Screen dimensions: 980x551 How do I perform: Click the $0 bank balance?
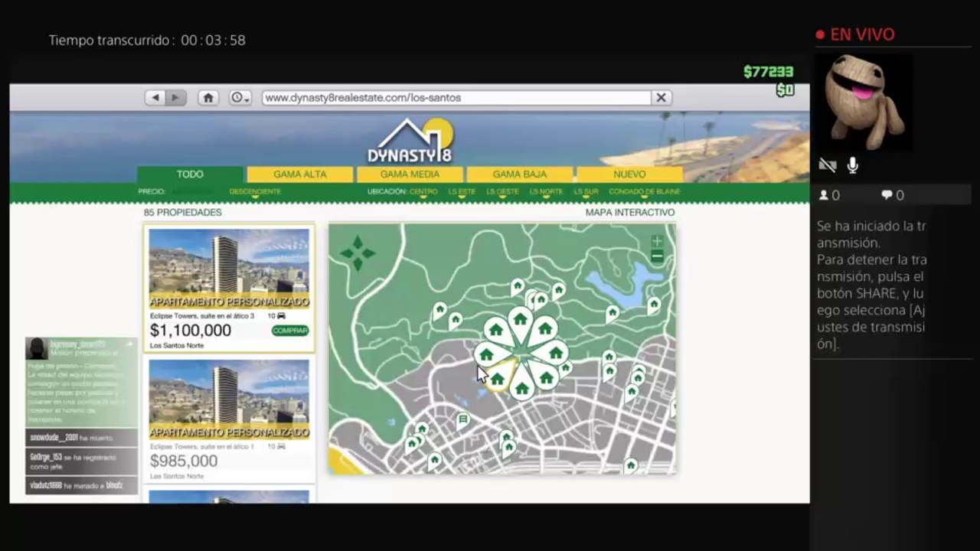pos(786,90)
